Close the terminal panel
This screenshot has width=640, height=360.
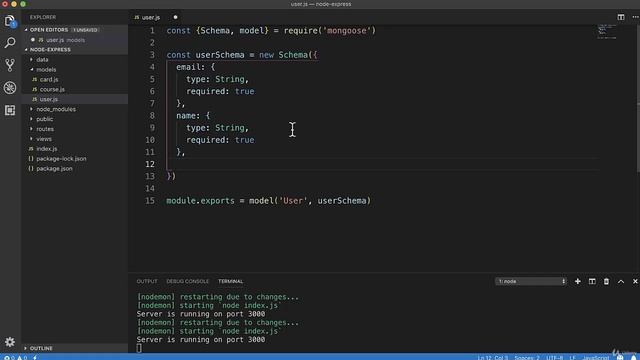pos(635,281)
